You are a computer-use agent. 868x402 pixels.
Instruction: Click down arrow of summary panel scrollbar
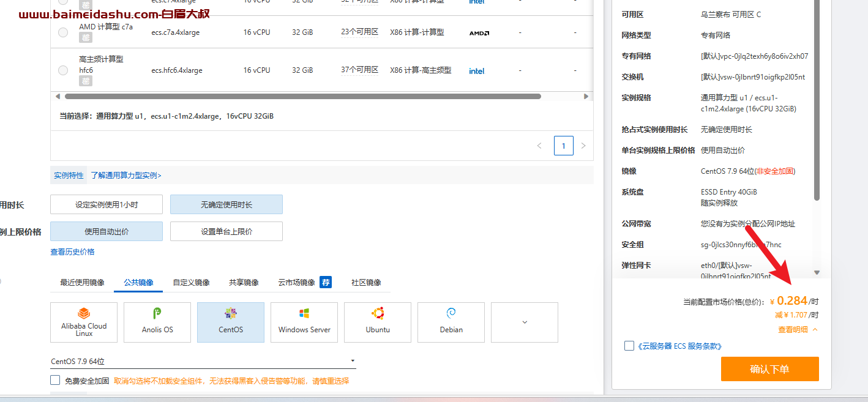tap(817, 272)
